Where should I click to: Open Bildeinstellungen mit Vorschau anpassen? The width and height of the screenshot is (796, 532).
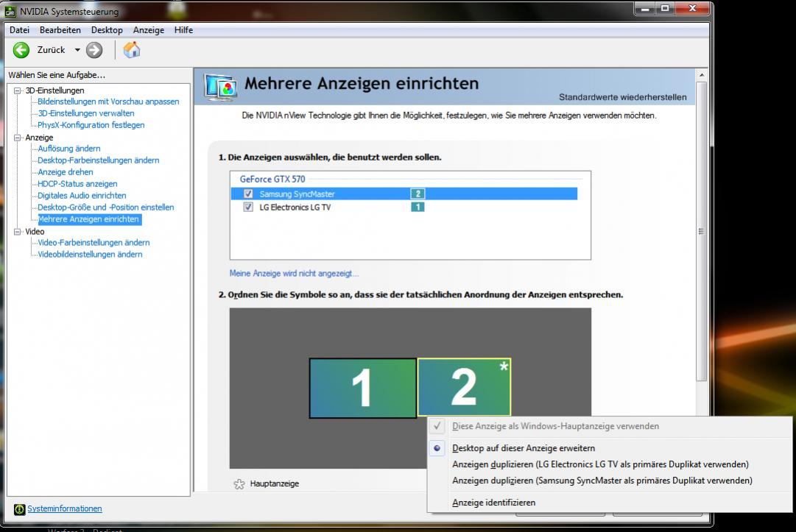coord(108,102)
